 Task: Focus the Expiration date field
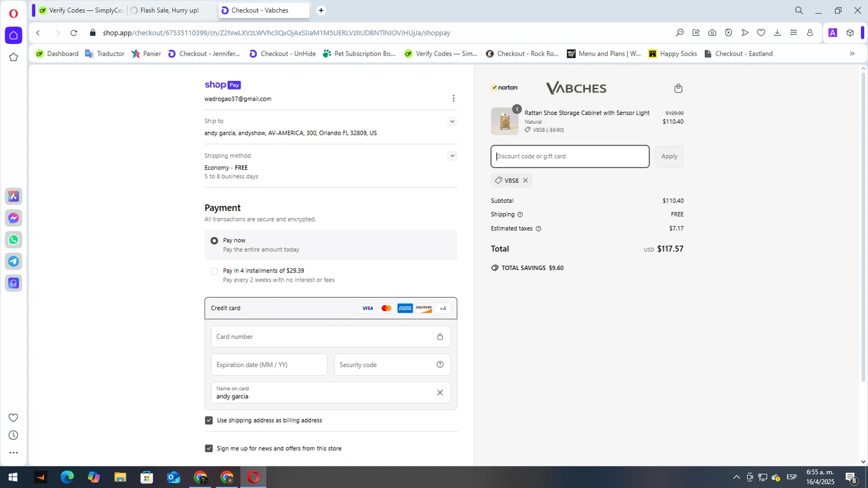[x=269, y=365]
